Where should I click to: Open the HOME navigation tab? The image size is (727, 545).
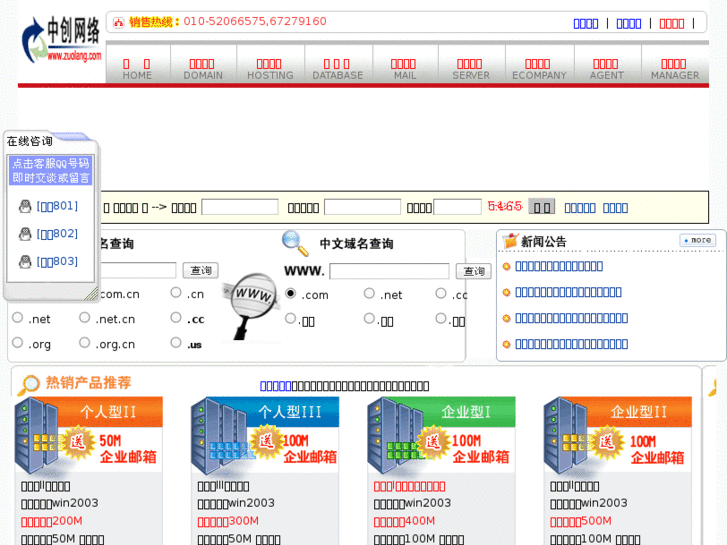coord(137,69)
